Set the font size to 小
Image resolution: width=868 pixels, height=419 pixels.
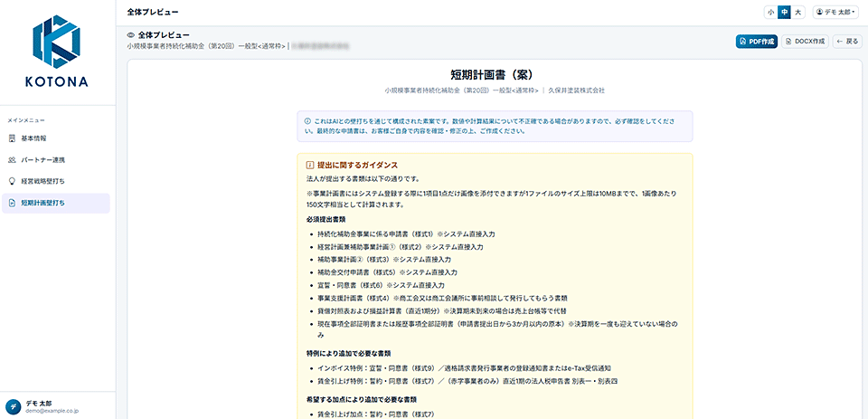click(x=771, y=12)
